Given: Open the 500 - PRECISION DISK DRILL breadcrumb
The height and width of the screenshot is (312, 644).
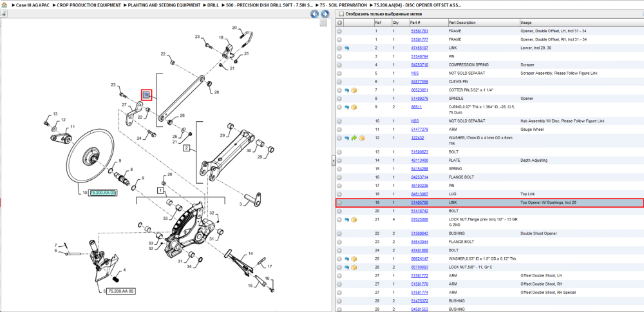Looking at the screenshot, I should pos(269,6).
